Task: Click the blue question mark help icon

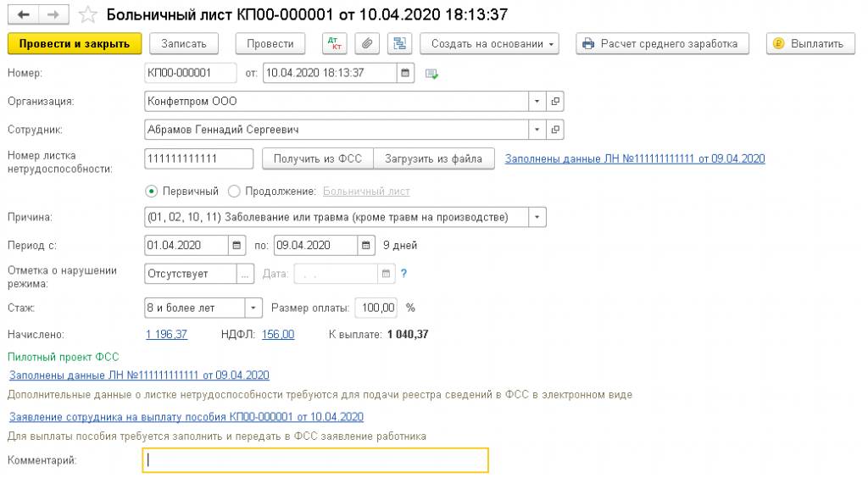Action: pos(404,274)
